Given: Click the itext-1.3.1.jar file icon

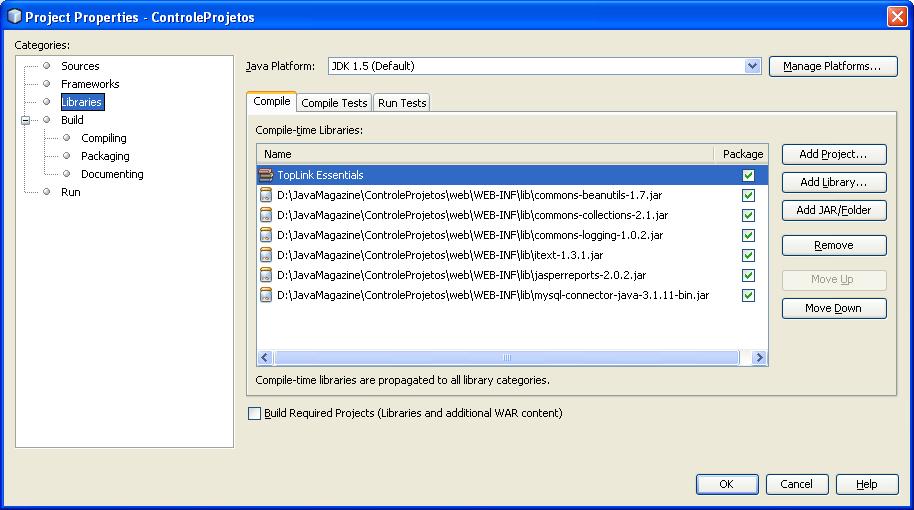Looking at the screenshot, I should 266,255.
